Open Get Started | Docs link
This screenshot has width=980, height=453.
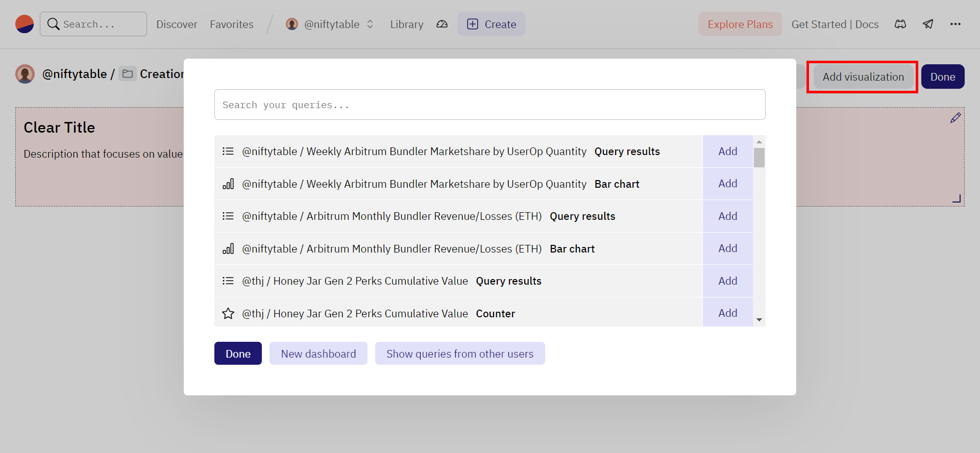point(835,24)
